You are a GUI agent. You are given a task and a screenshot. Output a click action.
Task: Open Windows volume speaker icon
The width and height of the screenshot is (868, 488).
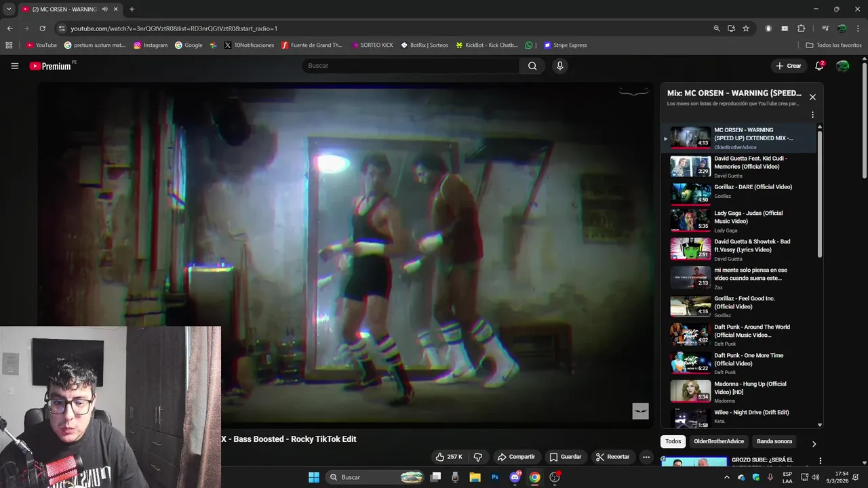click(816, 477)
